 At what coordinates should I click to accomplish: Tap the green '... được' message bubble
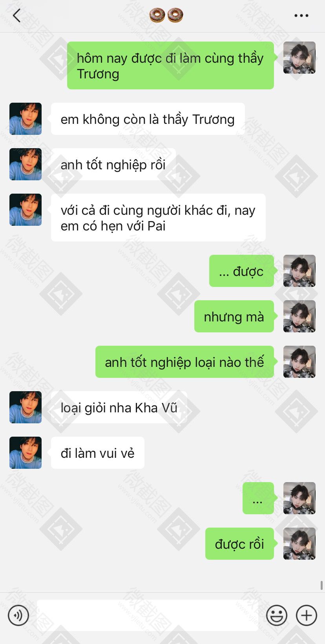coord(241,271)
